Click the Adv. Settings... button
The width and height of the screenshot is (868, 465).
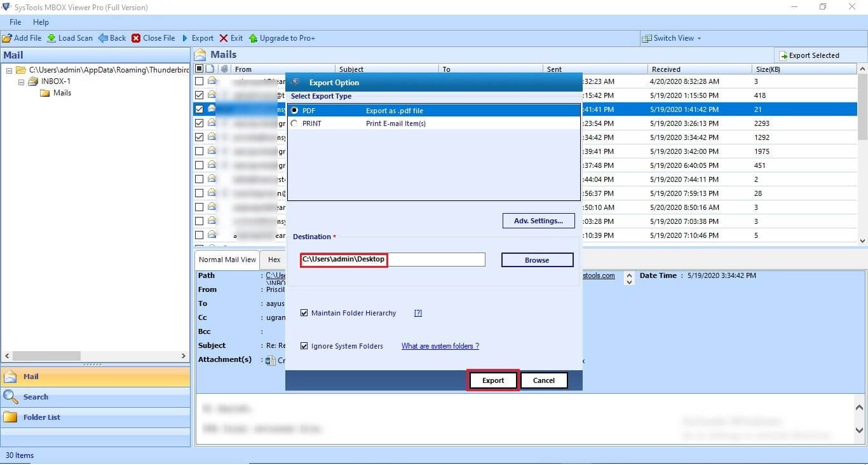coord(538,221)
